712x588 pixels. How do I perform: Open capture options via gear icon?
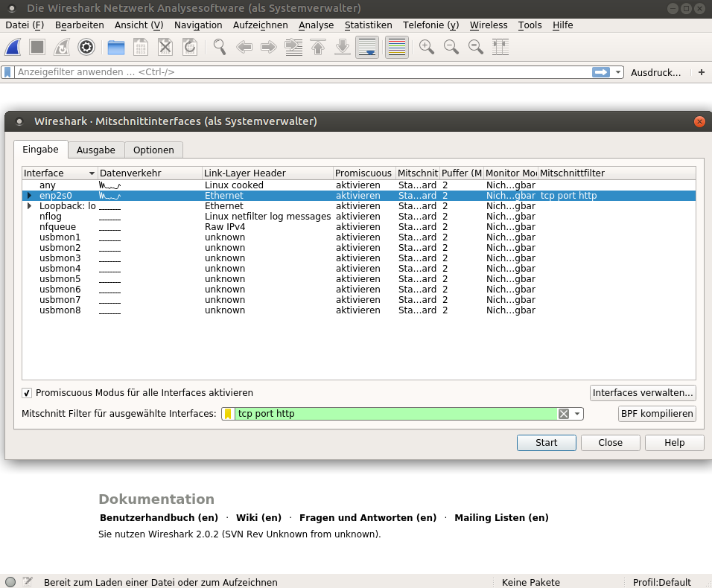[x=86, y=48]
